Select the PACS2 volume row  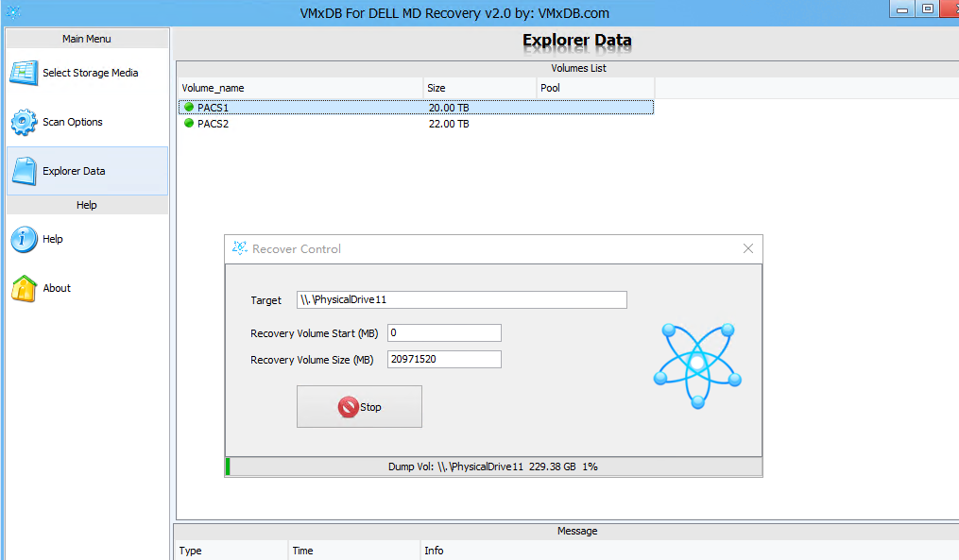point(416,124)
